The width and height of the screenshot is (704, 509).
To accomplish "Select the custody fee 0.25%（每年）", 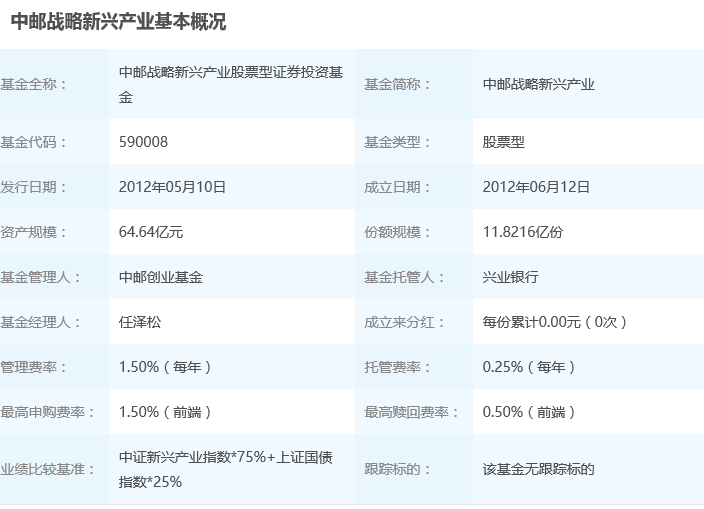I will click(x=529, y=367).
